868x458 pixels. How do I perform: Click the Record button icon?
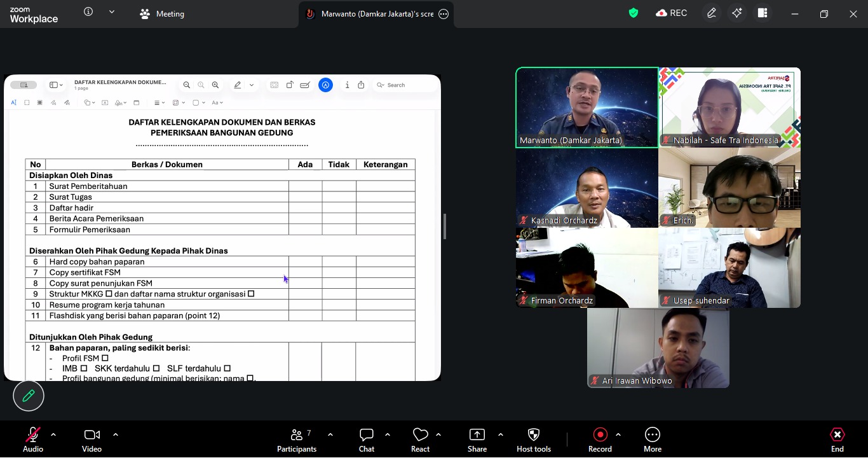[x=600, y=435]
